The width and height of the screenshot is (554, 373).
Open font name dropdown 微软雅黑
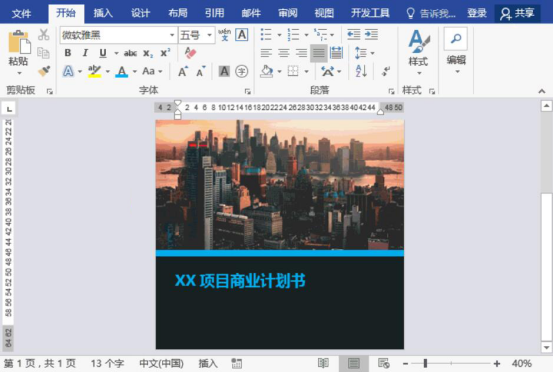click(172, 35)
